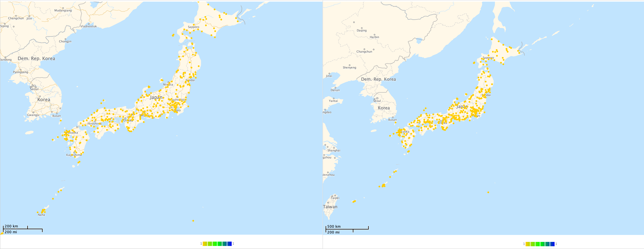This screenshot has height=249, width=644.
Task: Click Changchun label on the left map
Action: [16, 18]
